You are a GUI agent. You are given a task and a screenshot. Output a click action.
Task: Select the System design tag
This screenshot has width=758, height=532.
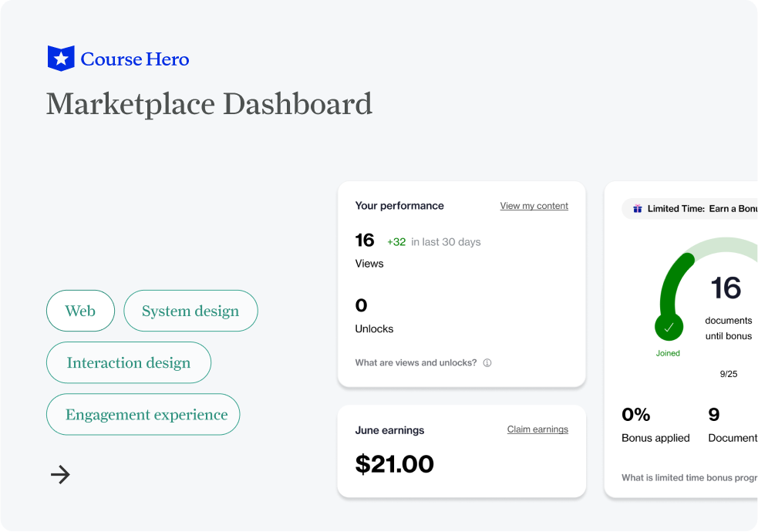click(x=190, y=311)
